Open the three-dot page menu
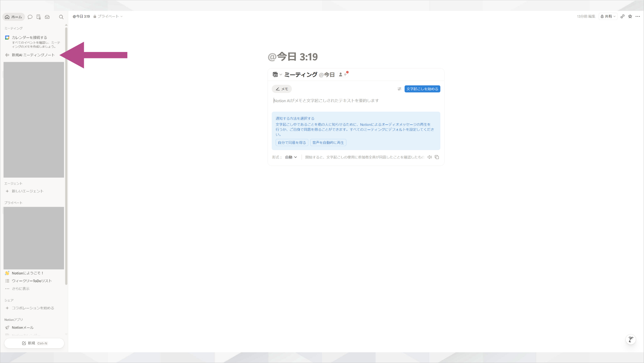 pos(638,16)
